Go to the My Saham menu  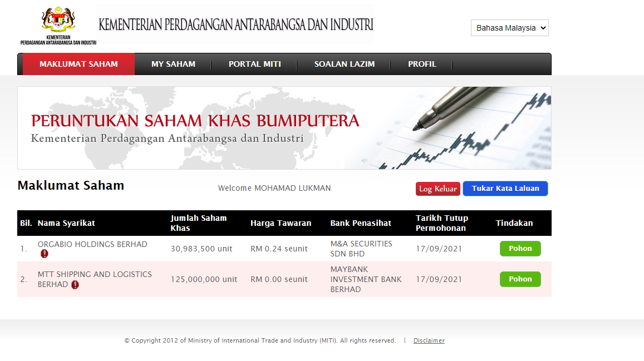pos(173,64)
